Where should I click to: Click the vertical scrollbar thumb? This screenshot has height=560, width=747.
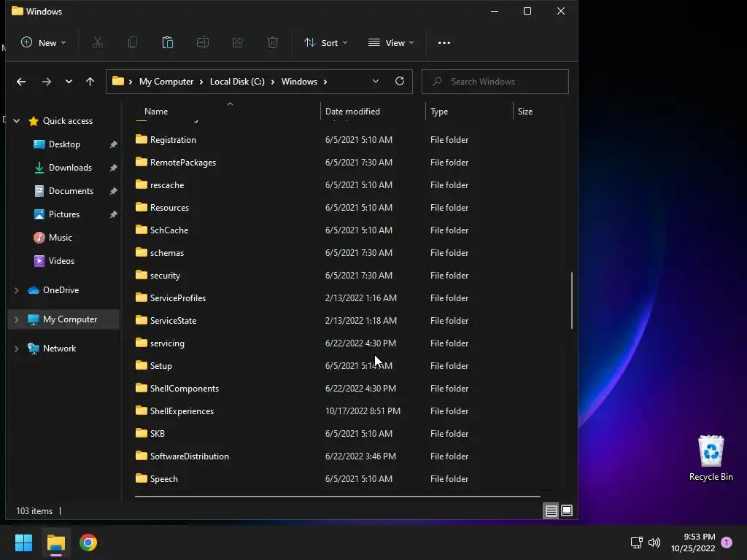click(571, 300)
